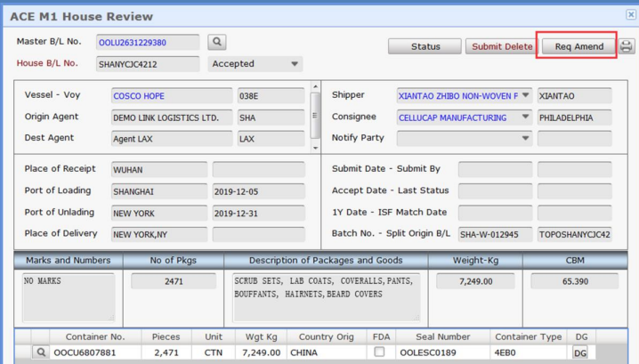Expand the Consignee dropdown list

[525, 117]
